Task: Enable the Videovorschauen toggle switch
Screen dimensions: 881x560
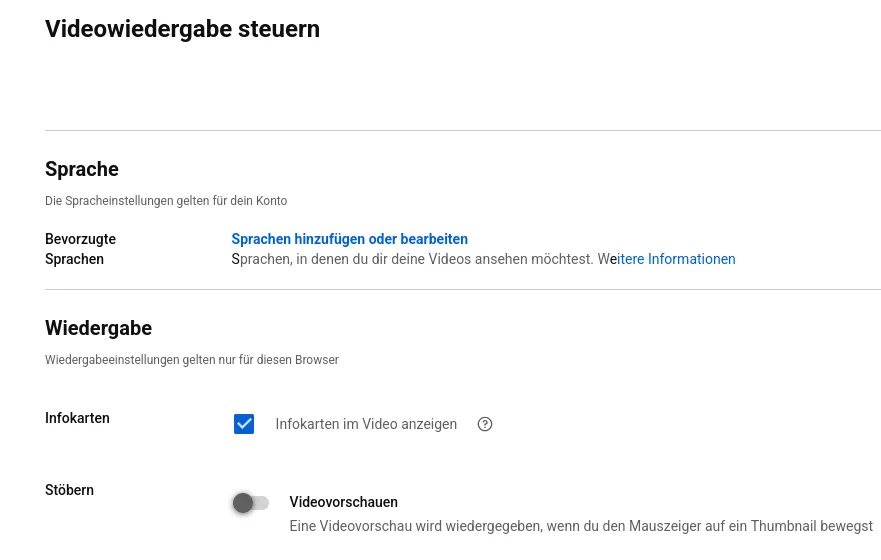Action: click(251, 503)
